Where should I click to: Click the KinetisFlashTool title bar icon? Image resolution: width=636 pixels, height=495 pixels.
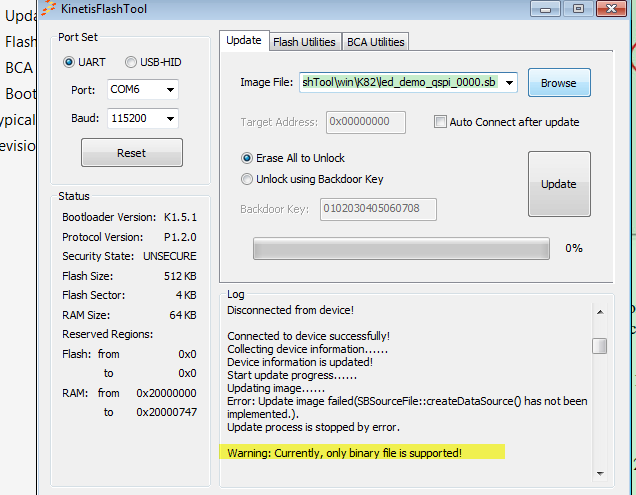coord(49,8)
